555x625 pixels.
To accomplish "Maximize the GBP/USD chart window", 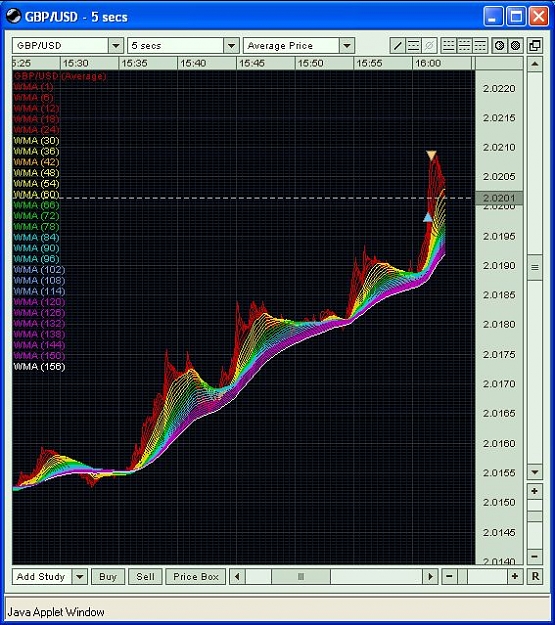I will (x=516, y=16).
